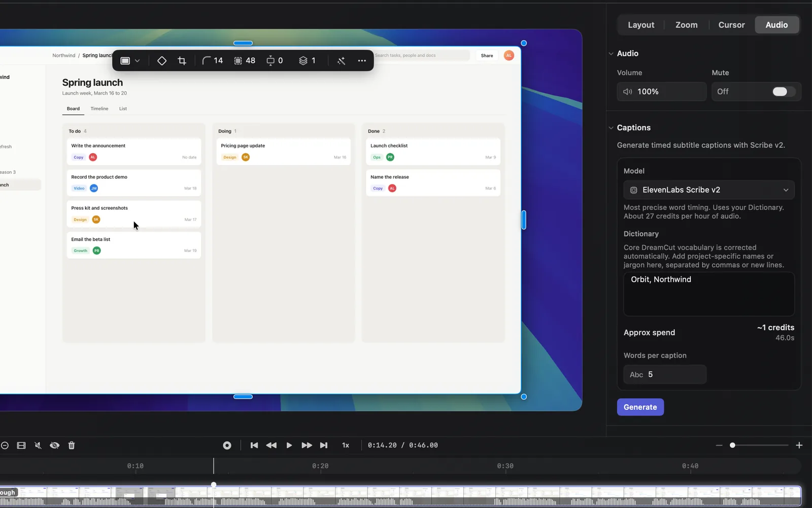The height and width of the screenshot is (508, 812).
Task: Collapse the Captions section
Action: [611, 128]
